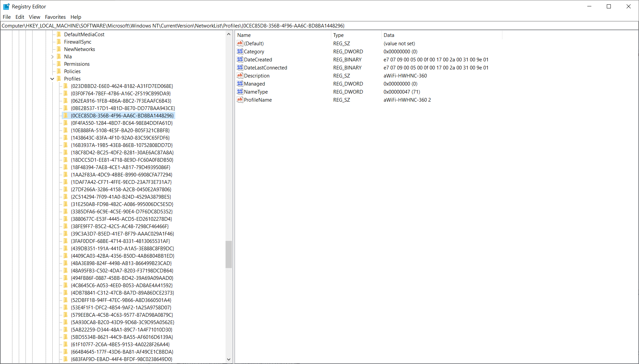Open the Favorites menu

55,17
